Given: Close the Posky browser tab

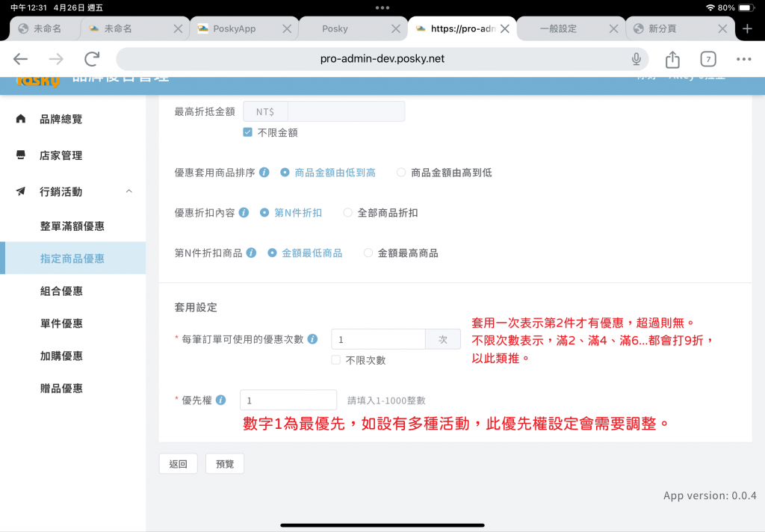Looking at the screenshot, I should (x=396, y=29).
